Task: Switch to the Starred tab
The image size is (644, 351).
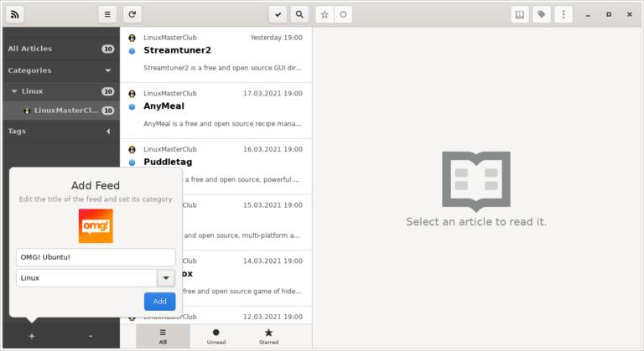Action: (x=268, y=337)
